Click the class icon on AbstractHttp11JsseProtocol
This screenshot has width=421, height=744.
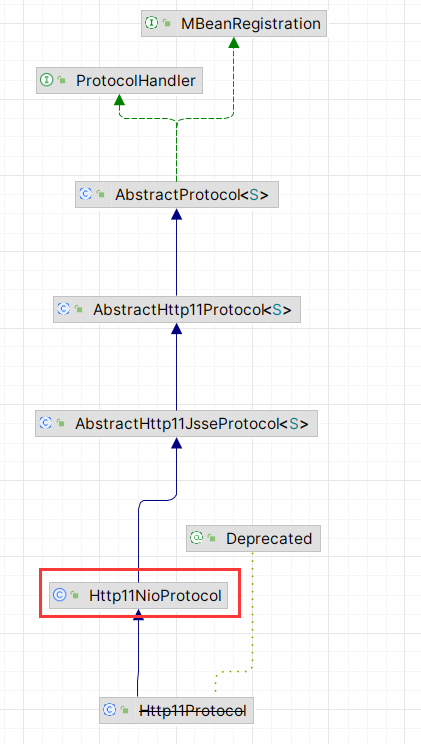tap(46, 423)
